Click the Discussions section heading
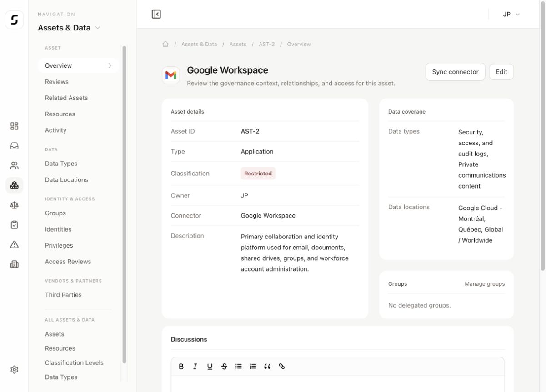This screenshot has width=546, height=392. point(189,339)
